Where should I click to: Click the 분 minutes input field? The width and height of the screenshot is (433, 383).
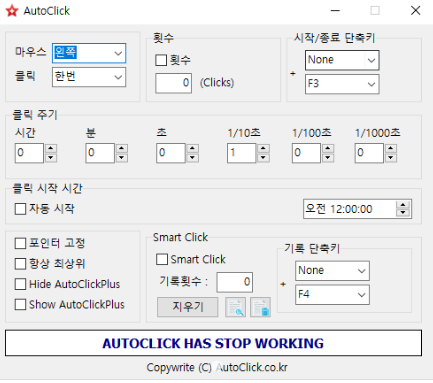[100, 153]
